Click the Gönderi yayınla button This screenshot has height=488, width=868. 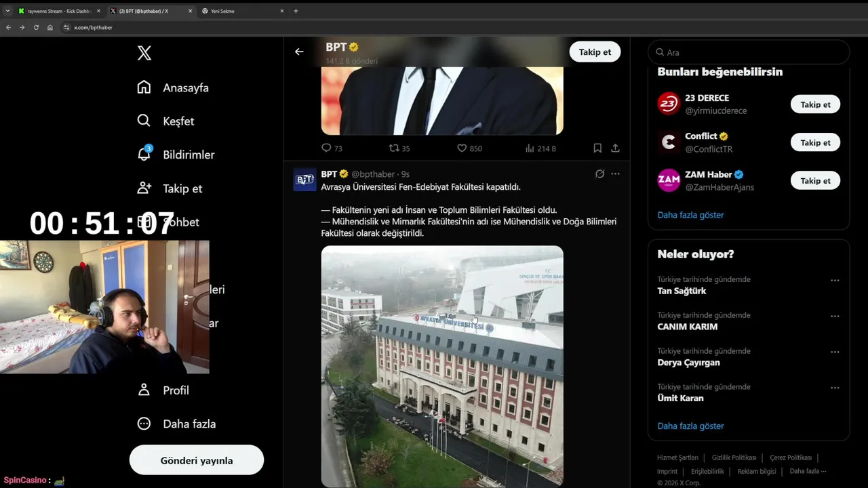197,460
